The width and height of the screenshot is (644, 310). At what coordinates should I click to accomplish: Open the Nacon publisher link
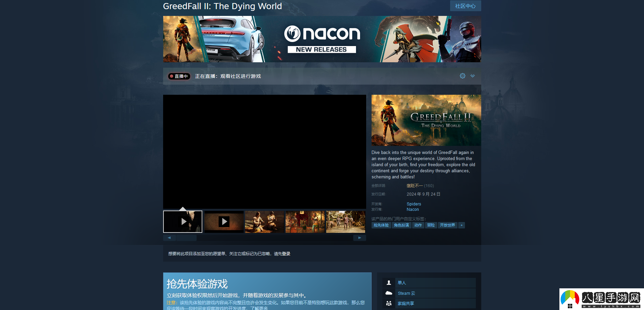[413, 209]
